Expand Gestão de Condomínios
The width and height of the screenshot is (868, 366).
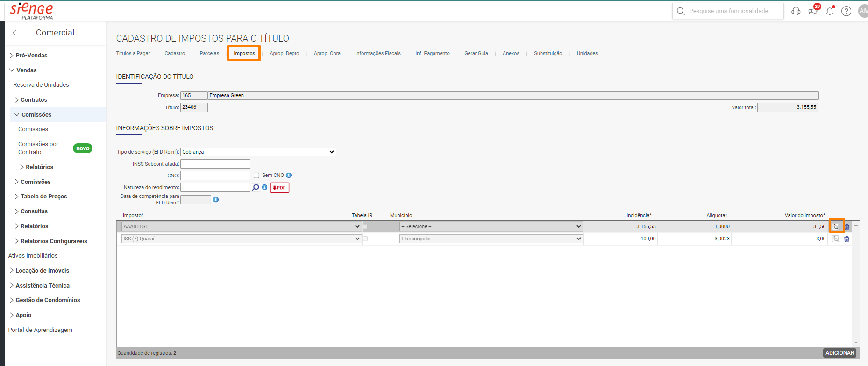coord(45,300)
